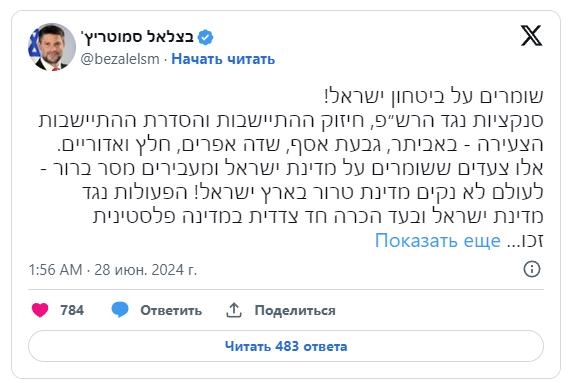571x383 pixels.
Task: Open the Читать 483 ответа button
Action: click(x=286, y=346)
